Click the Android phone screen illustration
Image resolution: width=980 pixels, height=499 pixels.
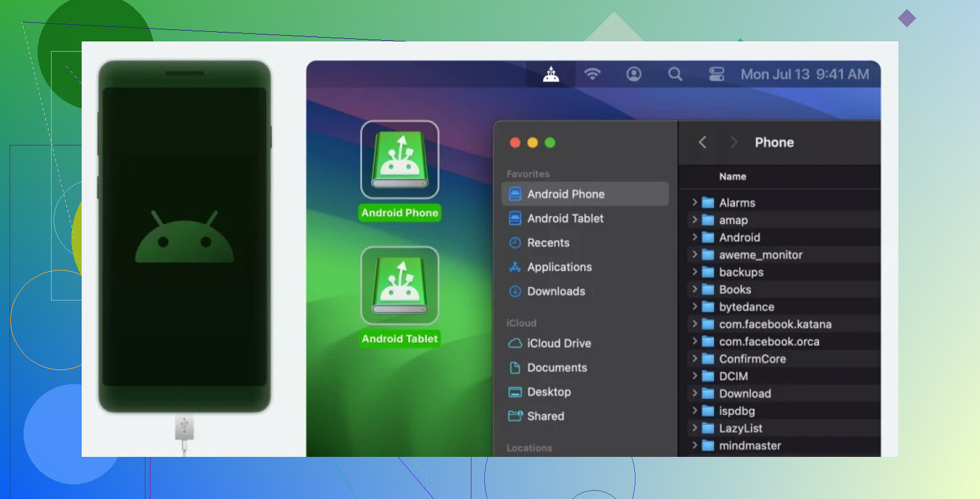(184, 237)
